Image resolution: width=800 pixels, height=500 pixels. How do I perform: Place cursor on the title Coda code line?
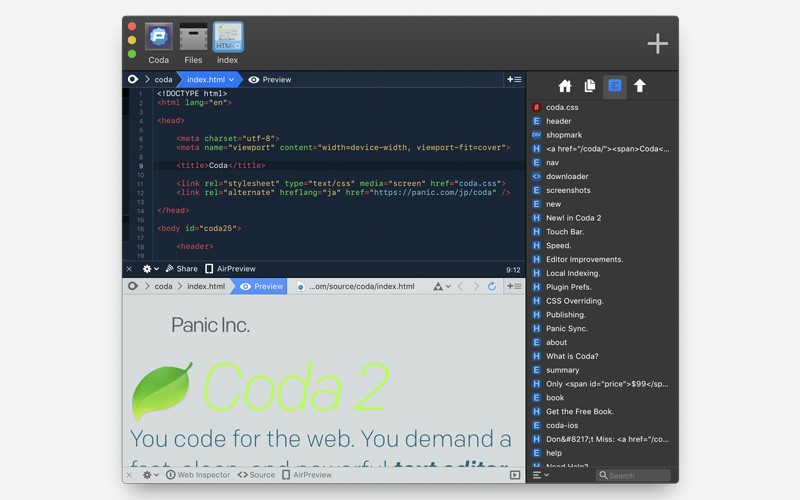(220, 165)
